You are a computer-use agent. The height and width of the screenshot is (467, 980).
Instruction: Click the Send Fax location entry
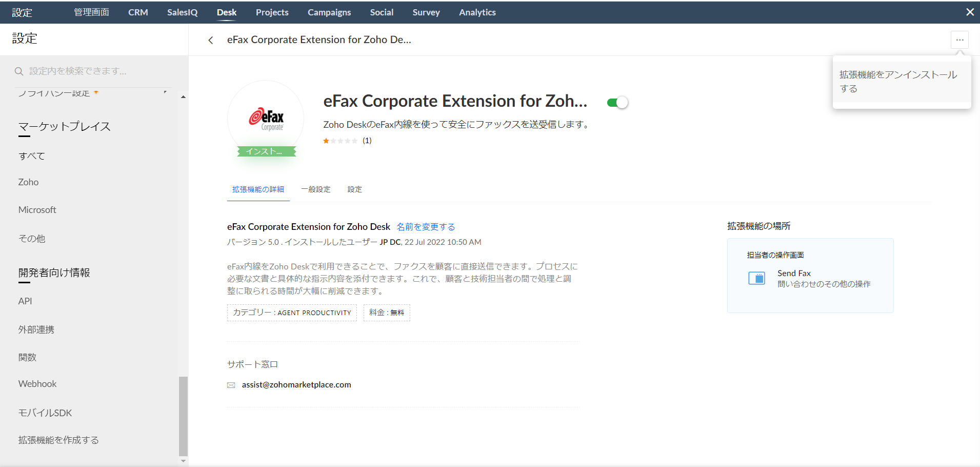coord(809,279)
